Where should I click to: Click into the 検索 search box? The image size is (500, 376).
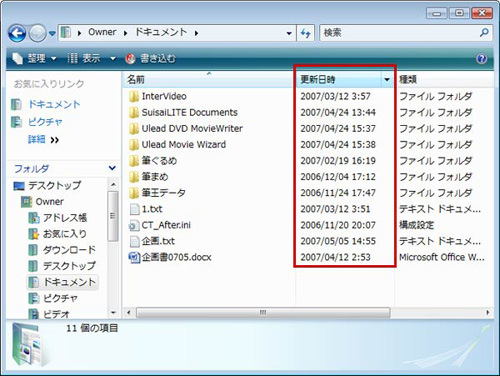(399, 33)
